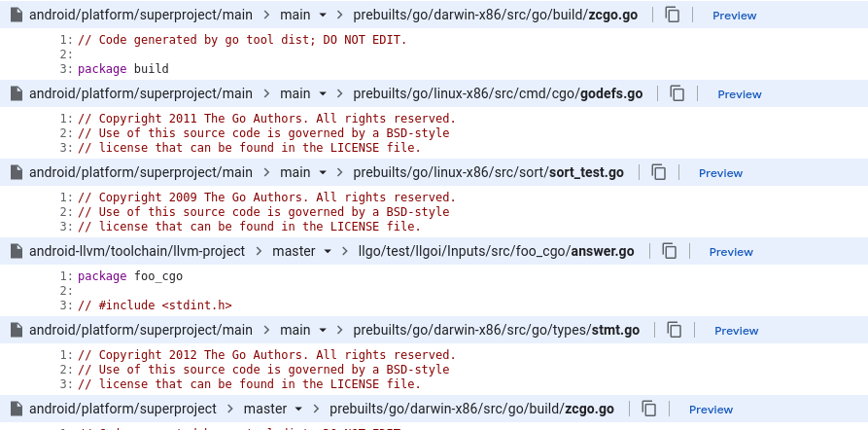868x430 pixels.
Task: Copy path icon for answer.go
Action: point(670,251)
